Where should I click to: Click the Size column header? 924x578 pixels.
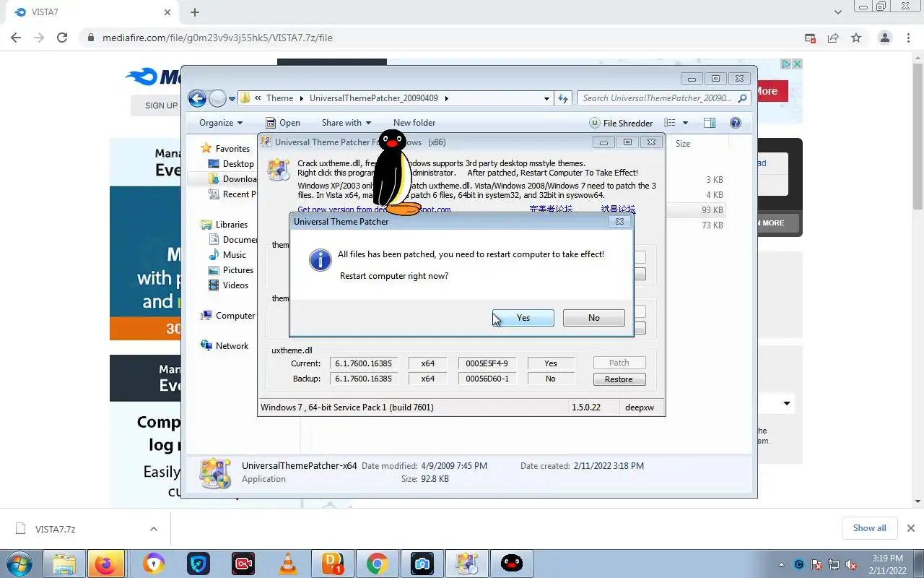pos(683,144)
